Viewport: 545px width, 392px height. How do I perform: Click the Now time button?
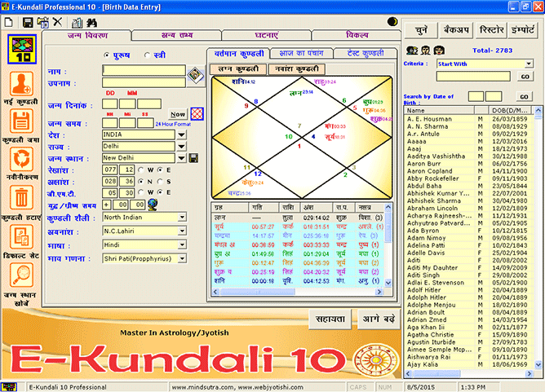coord(178,114)
